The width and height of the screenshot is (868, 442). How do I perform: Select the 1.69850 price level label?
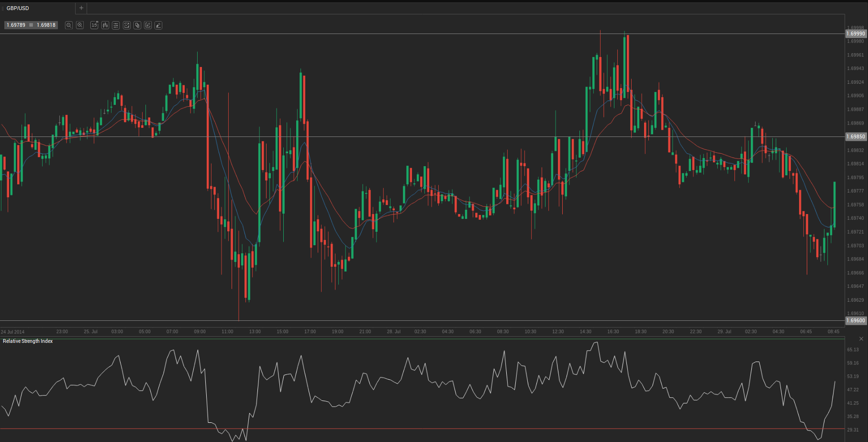pyautogui.click(x=856, y=136)
